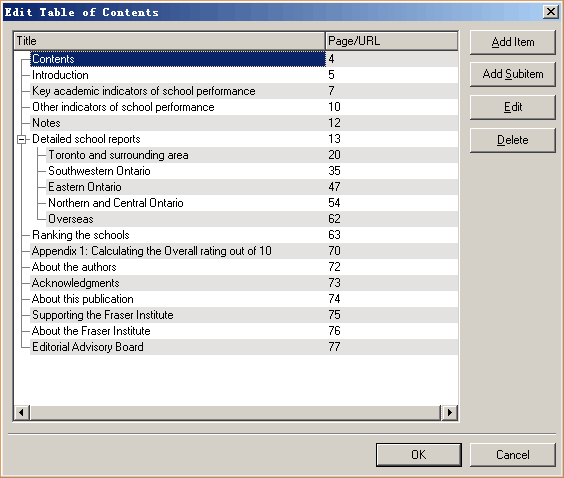Select Key academic indicators of school performance

click(x=144, y=91)
